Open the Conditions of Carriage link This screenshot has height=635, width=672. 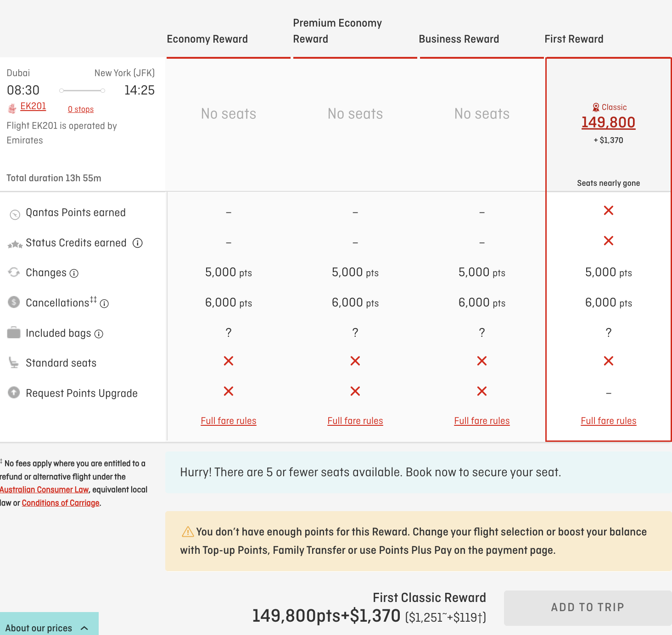pyautogui.click(x=61, y=503)
